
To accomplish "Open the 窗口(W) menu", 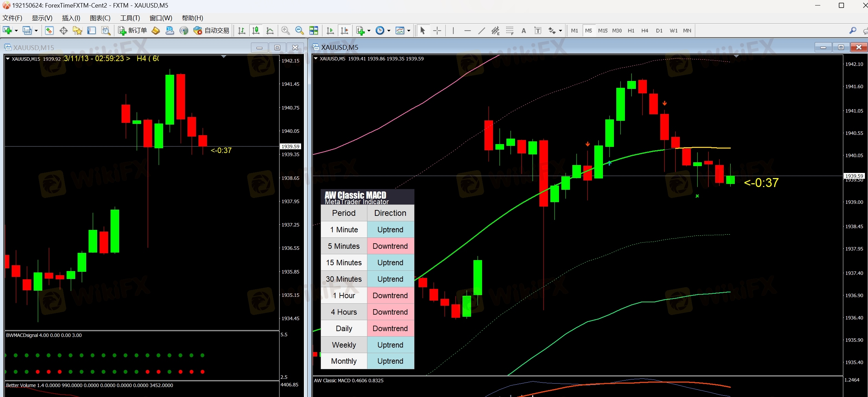I will click(161, 18).
